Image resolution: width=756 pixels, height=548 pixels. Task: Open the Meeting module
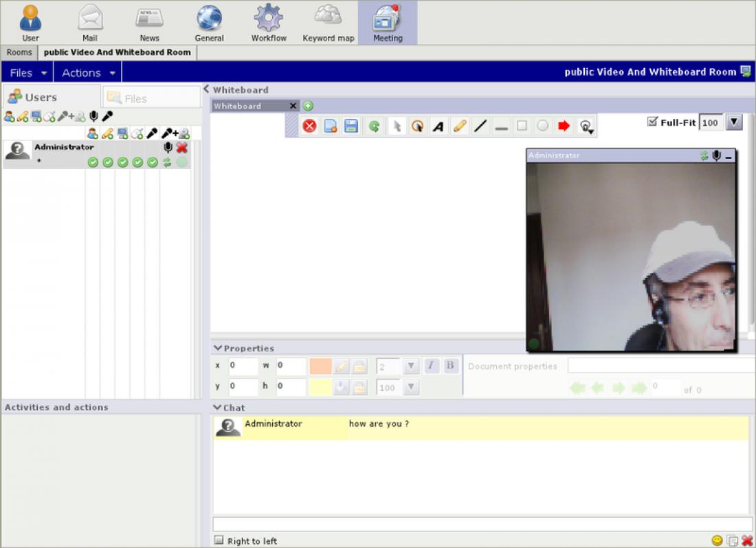tap(387, 22)
